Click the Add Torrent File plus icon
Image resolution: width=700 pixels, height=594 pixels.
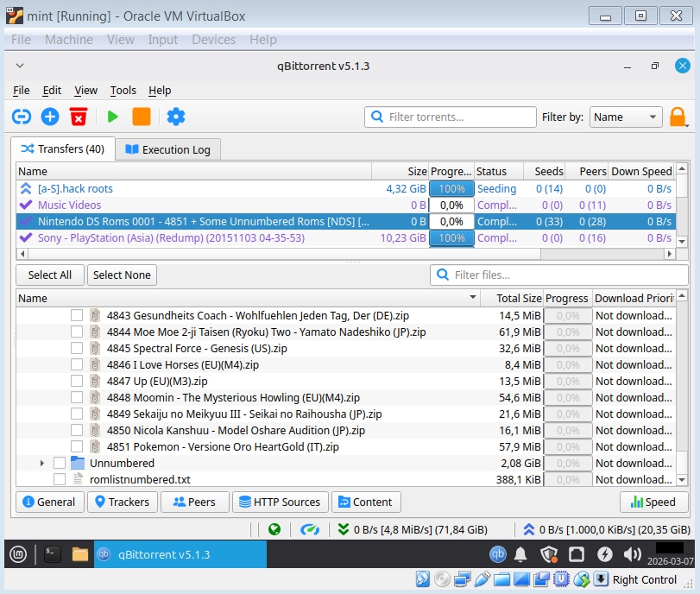pos(50,117)
